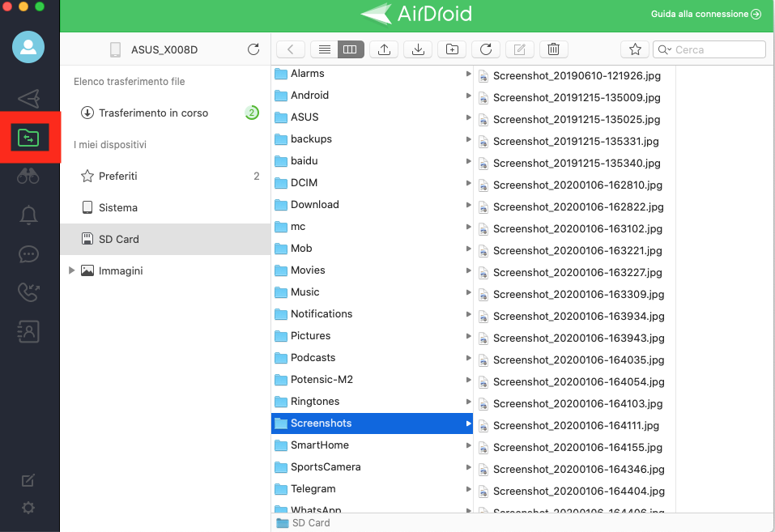
Task: Open the Potensic-M2 folder
Action: pos(373,379)
